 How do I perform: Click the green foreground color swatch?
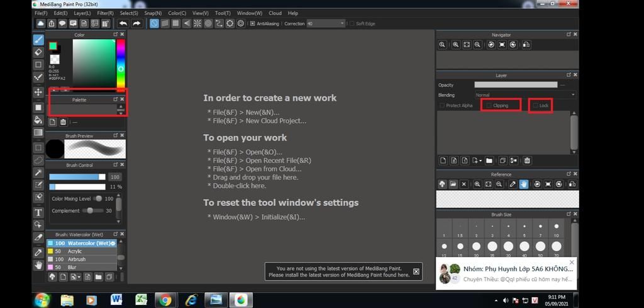click(x=53, y=45)
